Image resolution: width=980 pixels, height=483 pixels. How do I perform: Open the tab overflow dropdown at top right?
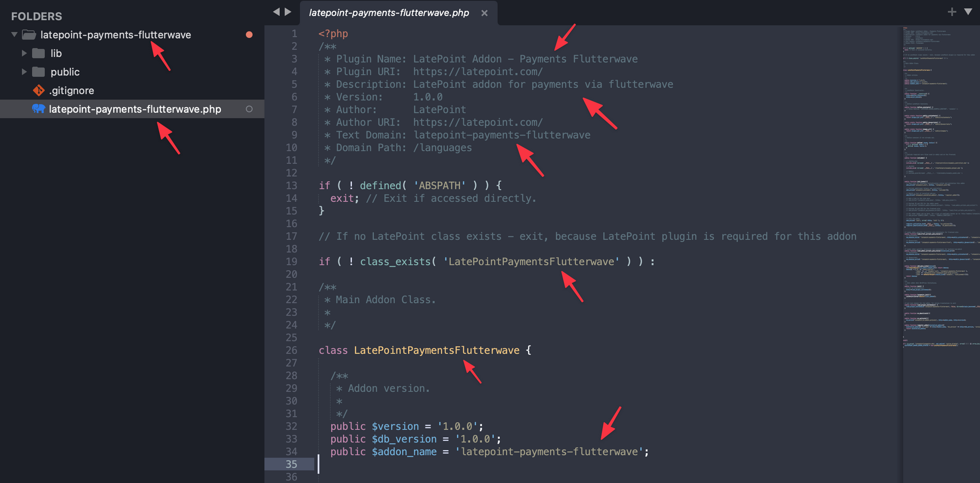(969, 11)
